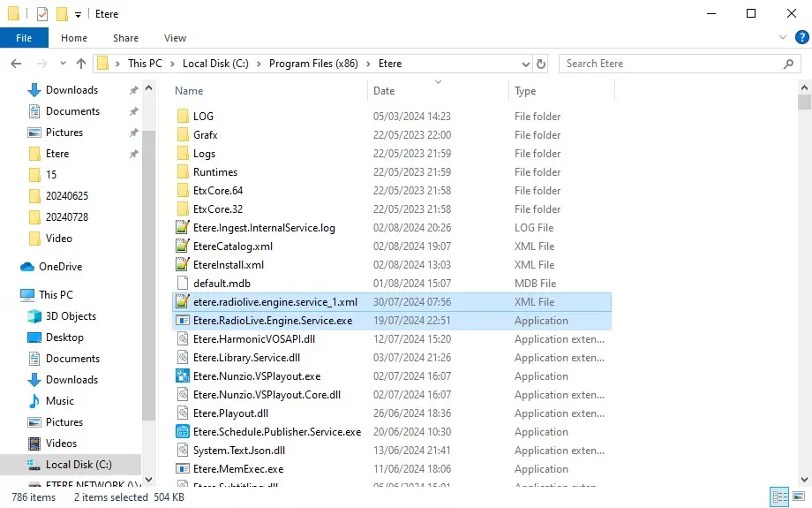The width and height of the screenshot is (812, 508).
Task: Switch to details view layout icon
Action: point(779,497)
